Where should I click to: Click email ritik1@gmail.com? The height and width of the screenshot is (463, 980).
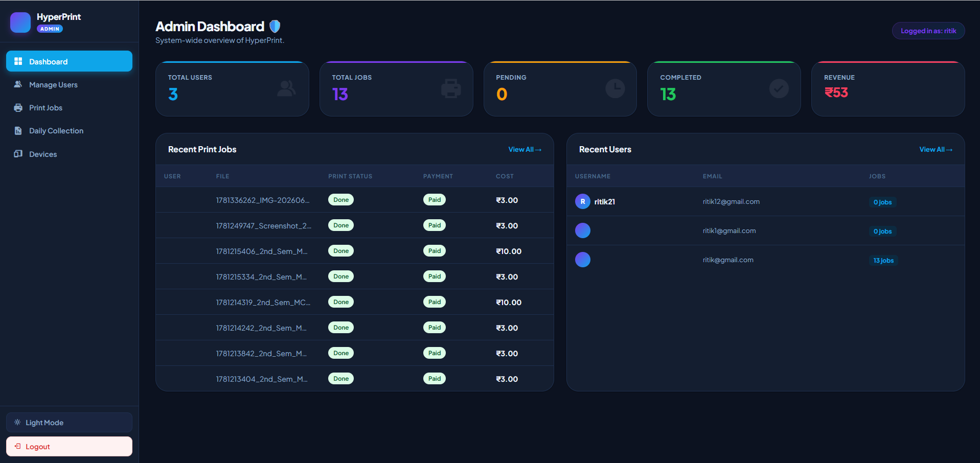(x=729, y=230)
